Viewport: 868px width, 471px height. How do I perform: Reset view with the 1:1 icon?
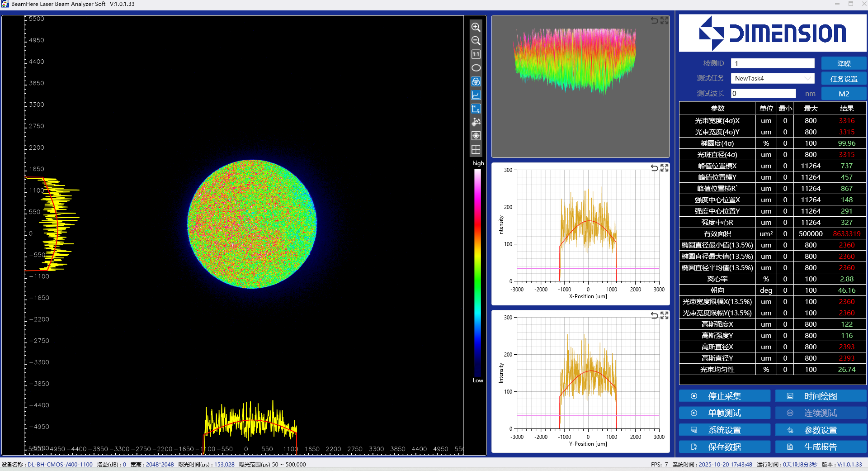tap(476, 54)
